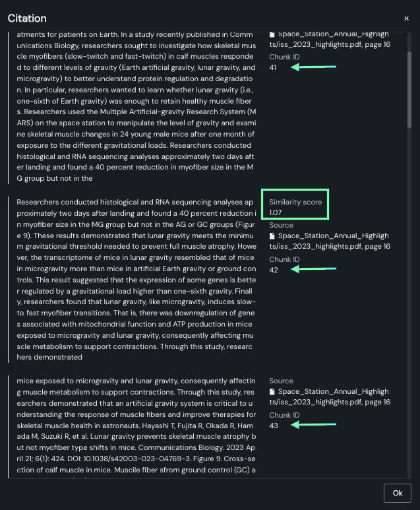Click the document icon for chunk 42 source
420x510 pixels.
click(273, 236)
